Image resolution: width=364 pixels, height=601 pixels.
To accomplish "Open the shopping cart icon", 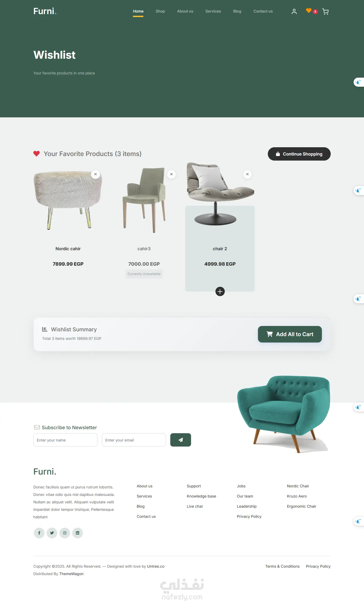I will point(325,11).
